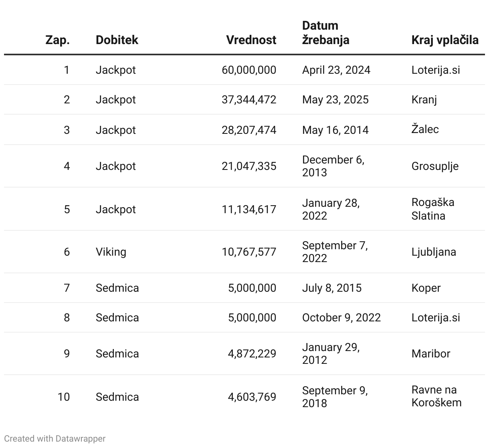Select the Maribor location cell
489x448 pixels.
[430, 354]
